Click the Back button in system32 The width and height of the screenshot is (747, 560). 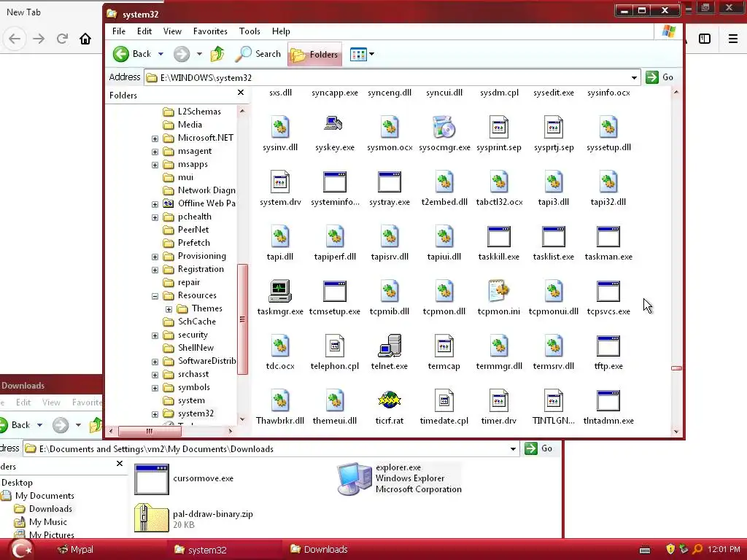click(133, 54)
